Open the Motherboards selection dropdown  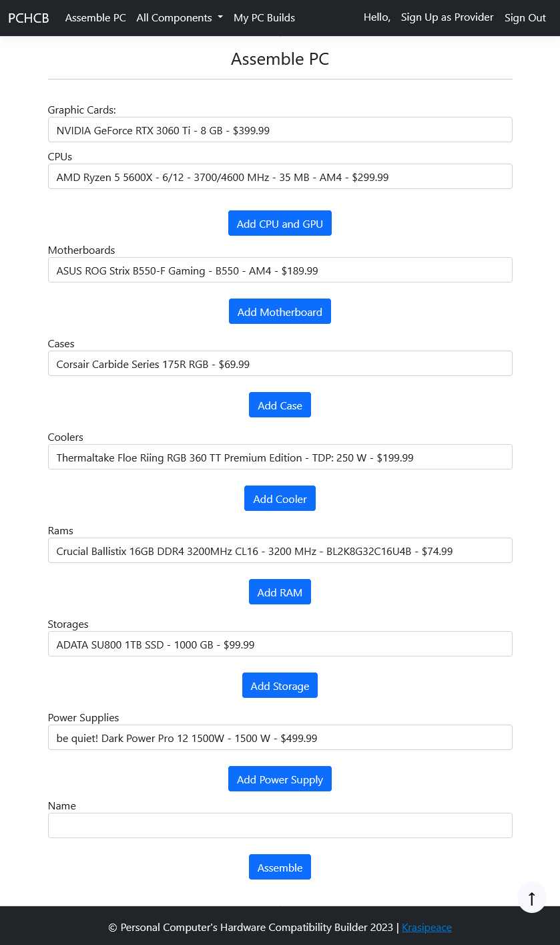point(280,270)
